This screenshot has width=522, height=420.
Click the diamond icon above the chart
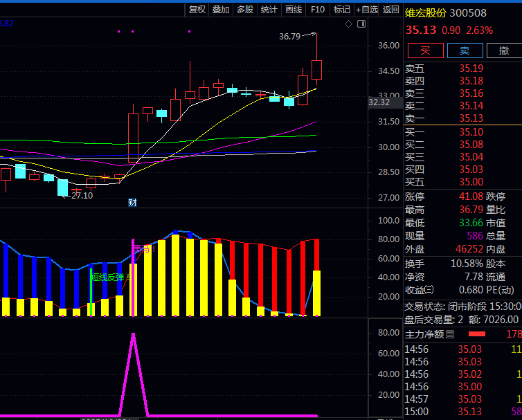coord(350,24)
